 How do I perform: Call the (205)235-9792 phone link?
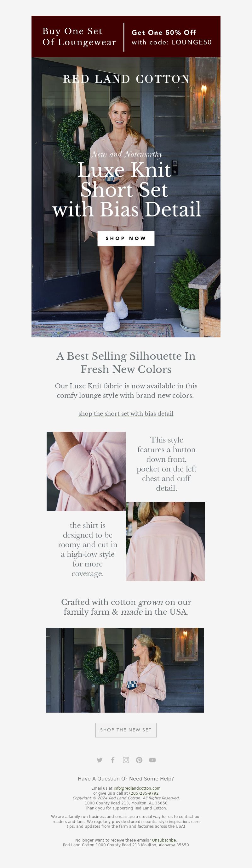tap(144, 793)
